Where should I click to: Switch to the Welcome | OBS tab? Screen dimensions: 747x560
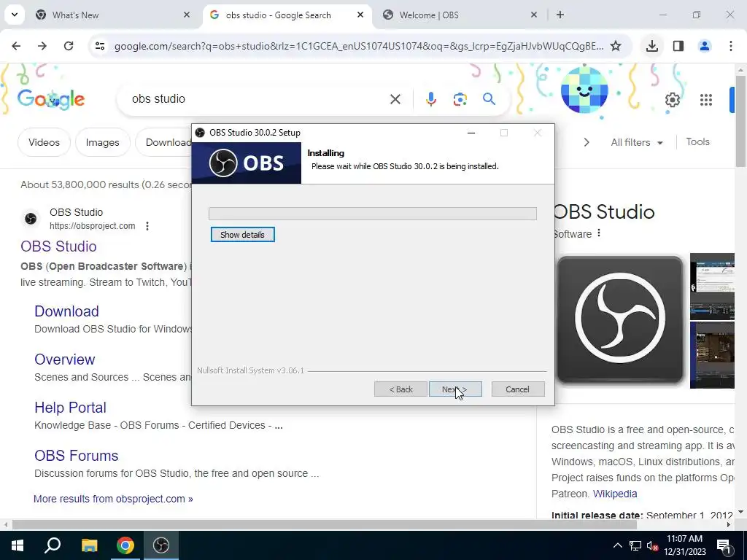click(x=460, y=15)
